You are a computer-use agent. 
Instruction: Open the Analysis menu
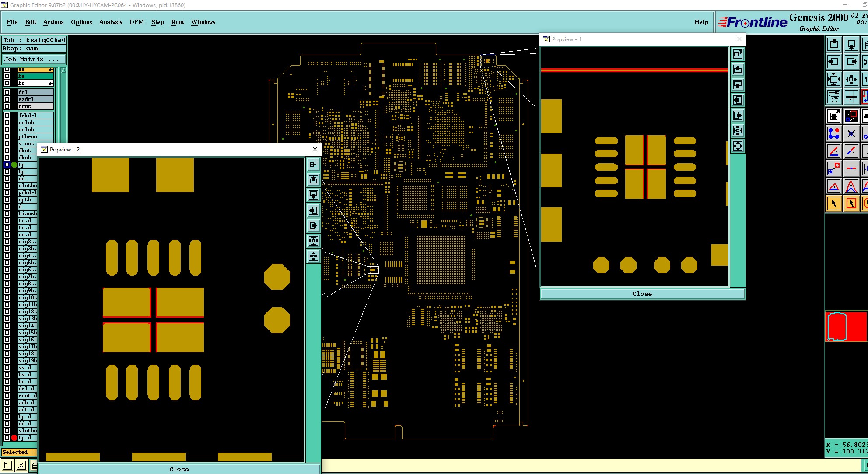pyautogui.click(x=110, y=22)
